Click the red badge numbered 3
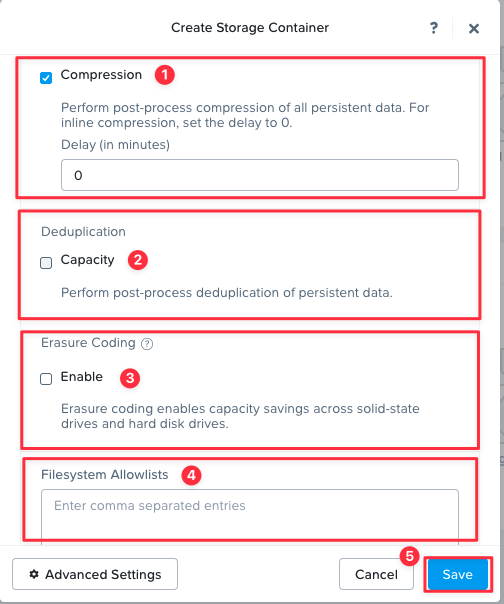Viewport: 504px width, 604px height. click(130, 378)
